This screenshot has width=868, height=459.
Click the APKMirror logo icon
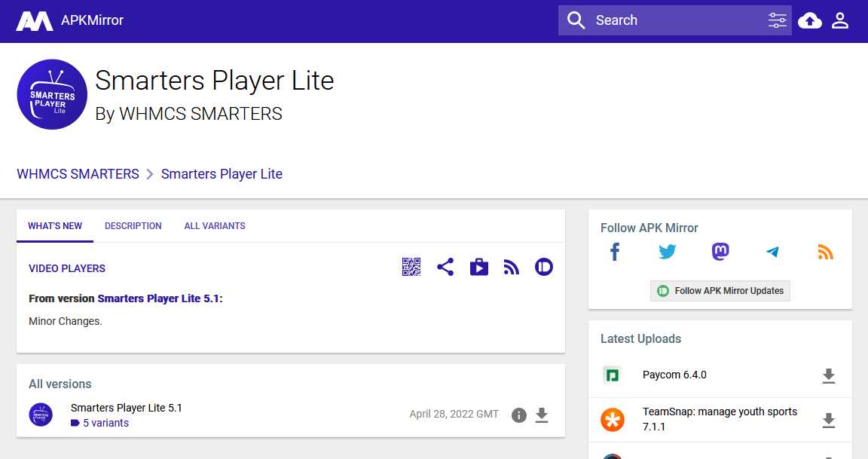coord(35,21)
